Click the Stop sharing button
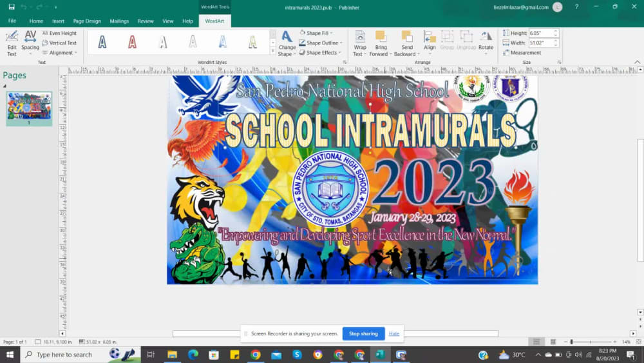Image resolution: width=644 pixels, height=363 pixels. click(x=363, y=333)
